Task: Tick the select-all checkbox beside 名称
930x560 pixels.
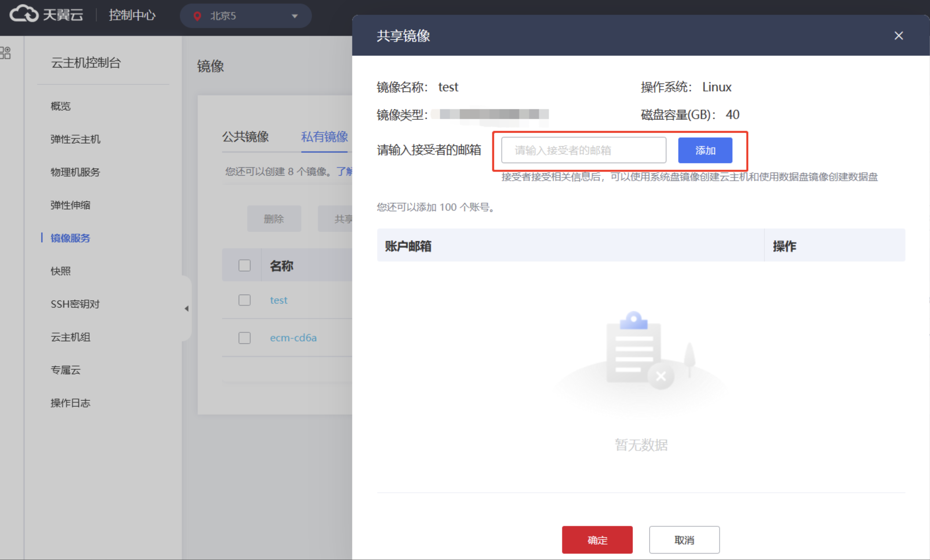Action: 244,265
